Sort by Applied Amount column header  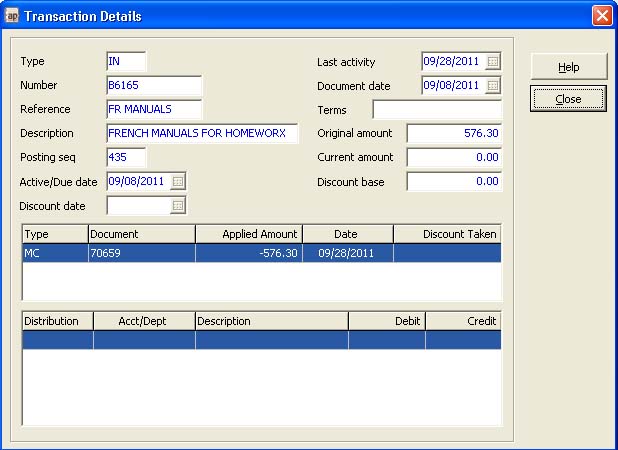[x=249, y=234]
